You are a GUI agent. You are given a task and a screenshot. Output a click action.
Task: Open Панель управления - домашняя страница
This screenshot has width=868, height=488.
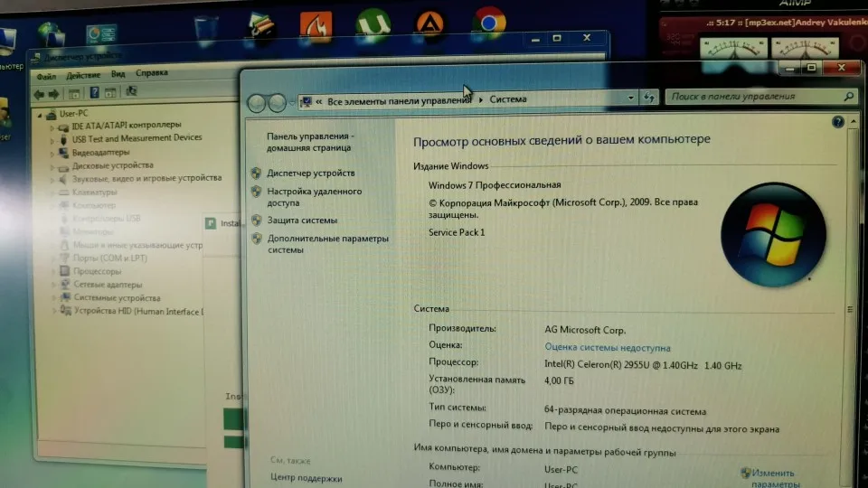pyautogui.click(x=310, y=142)
